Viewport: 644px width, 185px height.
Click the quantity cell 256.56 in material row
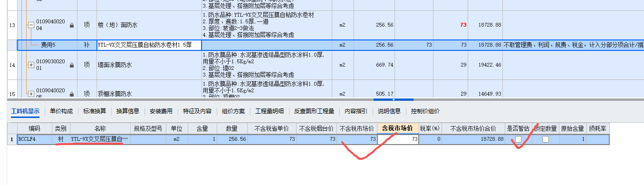tap(232, 139)
